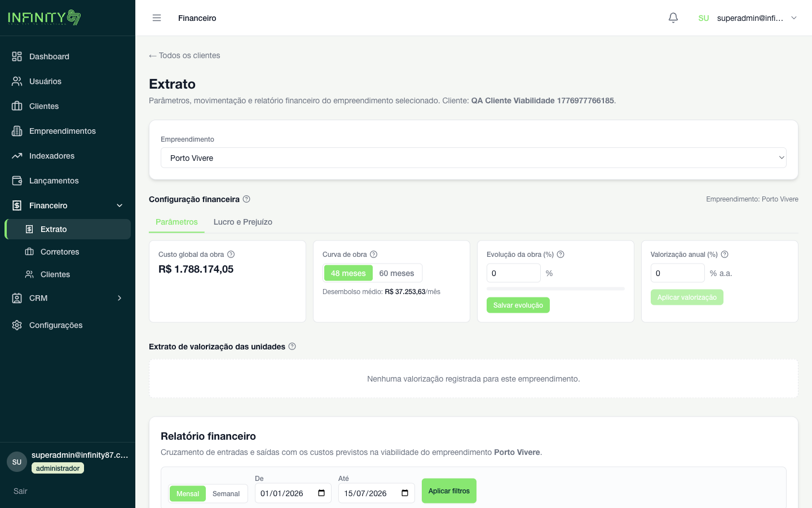Screen dimensions: 812x508
Task: Click the Infinity 87 logo
Action: (45, 17)
